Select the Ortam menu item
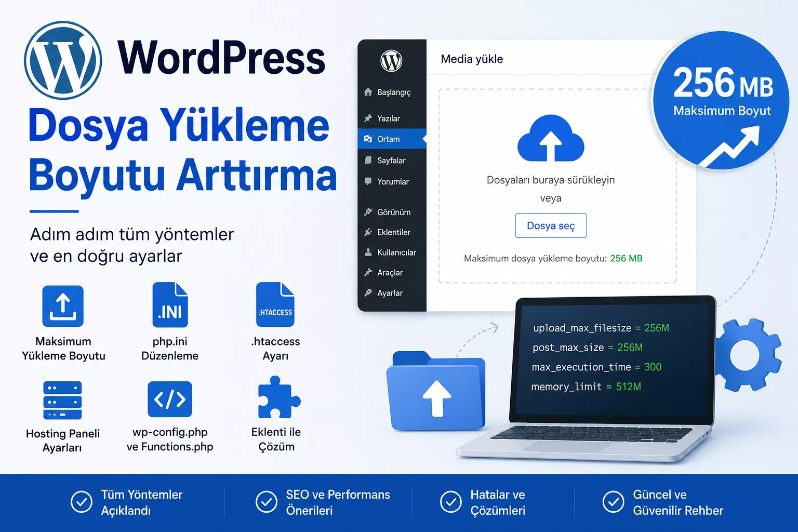Image resolution: width=798 pixels, height=532 pixels. 392,139
